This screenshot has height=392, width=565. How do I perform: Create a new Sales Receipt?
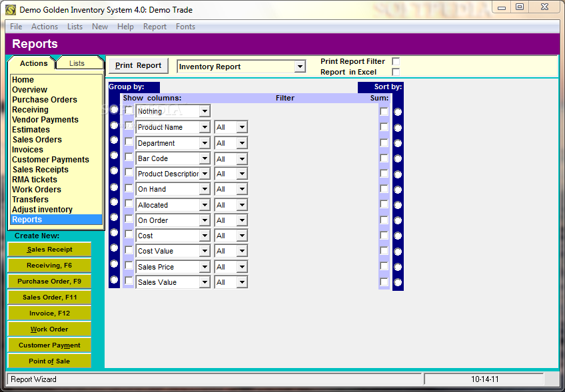49,250
